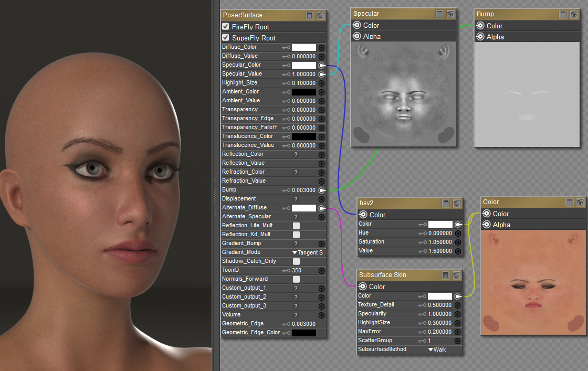Screen dimensions: 588x371
Task: Click key icon next to Texture_Detail
Action: pyautogui.click(x=422, y=305)
